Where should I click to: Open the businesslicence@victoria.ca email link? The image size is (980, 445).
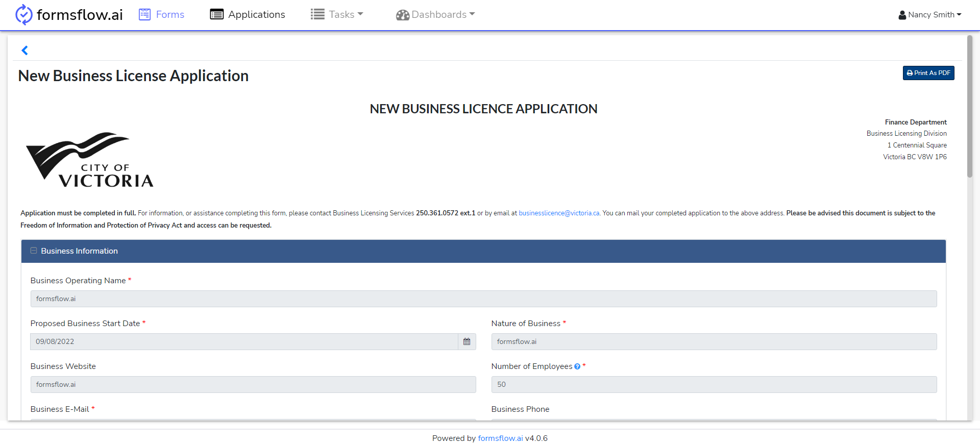pos(559,213)
